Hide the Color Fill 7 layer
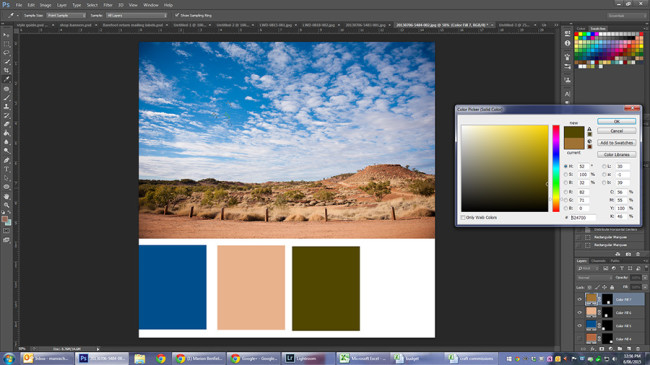 tap(580, 299)
